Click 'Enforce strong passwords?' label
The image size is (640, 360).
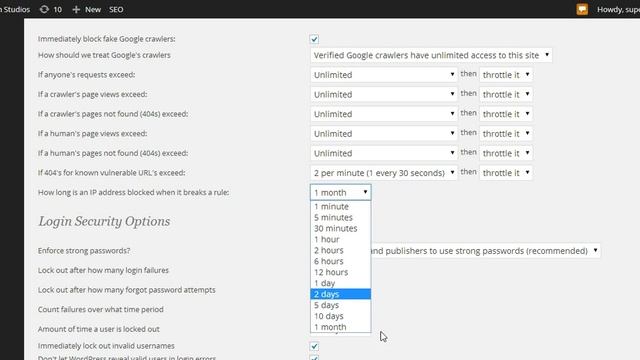coord(84,251)
